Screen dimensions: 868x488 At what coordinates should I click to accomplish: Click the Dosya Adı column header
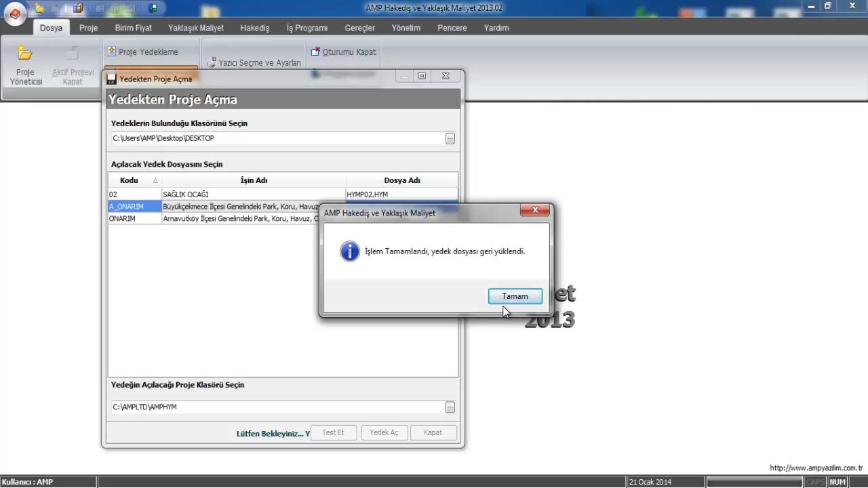point(402,180)
